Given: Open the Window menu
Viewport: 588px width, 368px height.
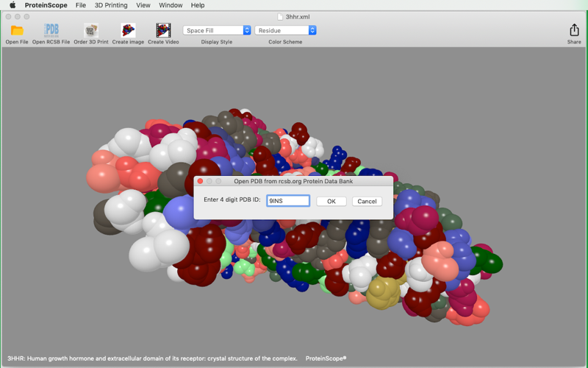Looking at the screenshot, I should [171, 5].
